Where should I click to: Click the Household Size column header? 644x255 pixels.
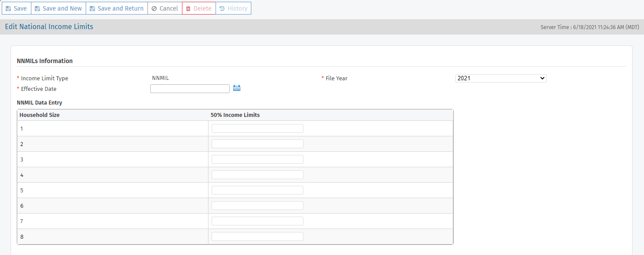[39, 115]
